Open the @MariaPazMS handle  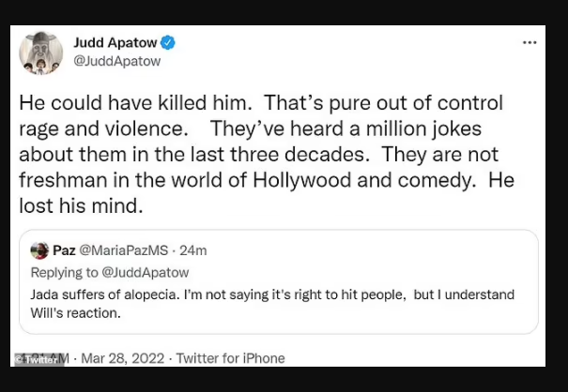[x=124, y=250]
